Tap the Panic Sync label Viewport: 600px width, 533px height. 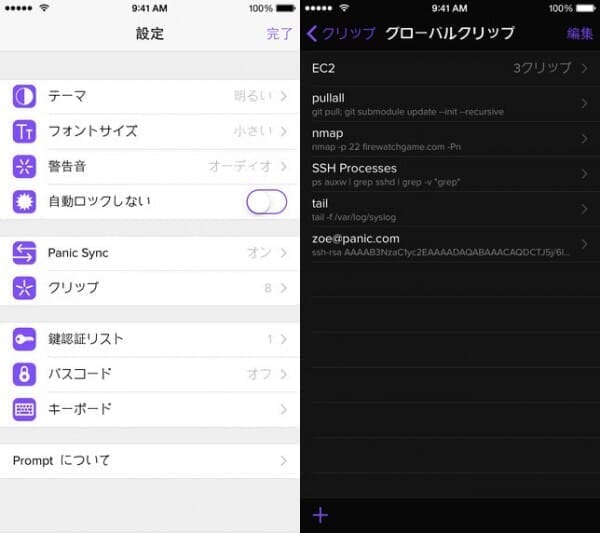click(78, 253)
